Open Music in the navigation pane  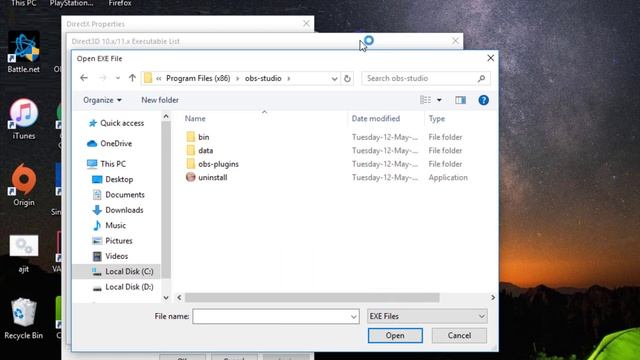click(109, 225)
